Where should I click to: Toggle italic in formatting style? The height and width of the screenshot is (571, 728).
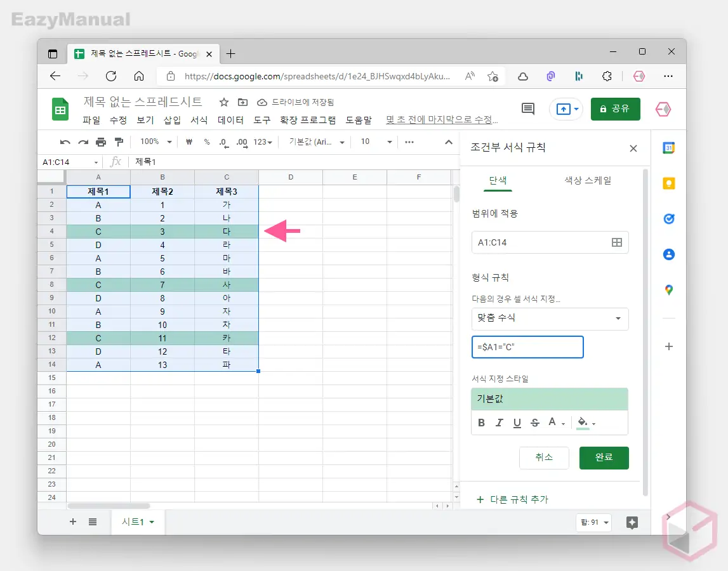(x=499, y=423)
